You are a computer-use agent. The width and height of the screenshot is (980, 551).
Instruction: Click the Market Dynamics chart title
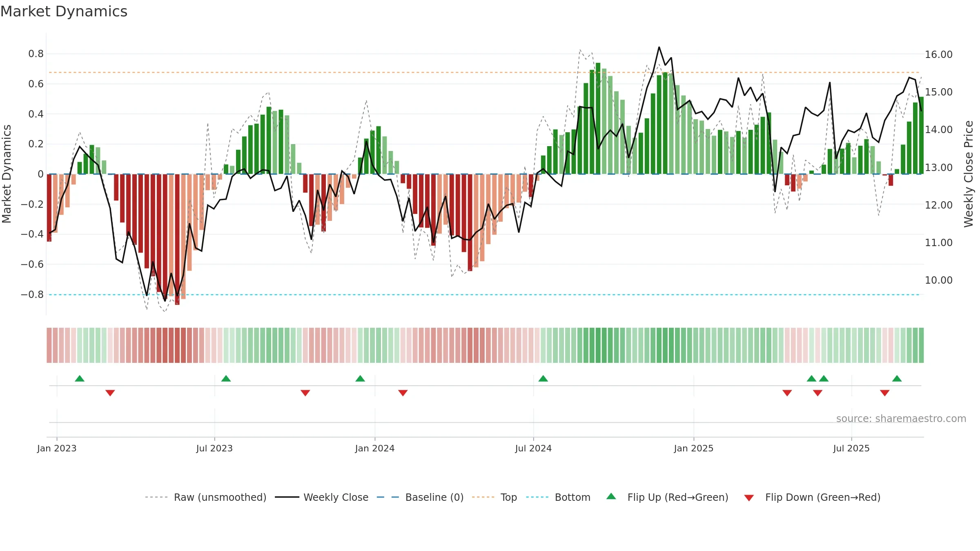click(x=64, y=11)
